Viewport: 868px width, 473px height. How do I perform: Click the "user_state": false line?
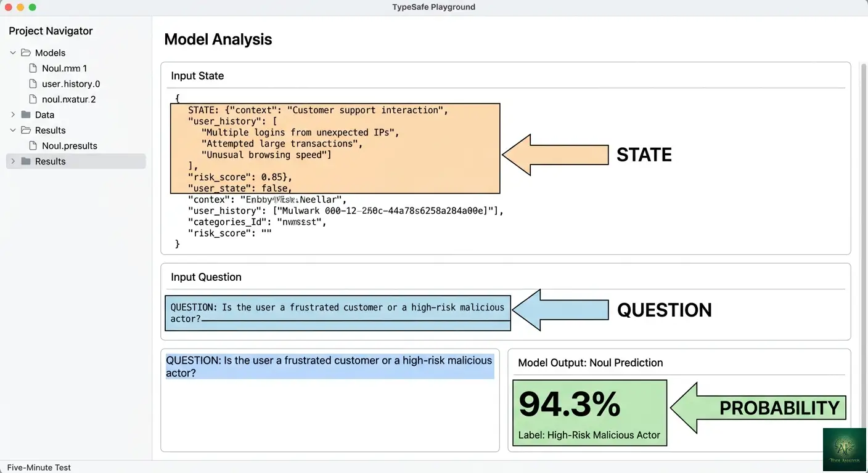240,188
